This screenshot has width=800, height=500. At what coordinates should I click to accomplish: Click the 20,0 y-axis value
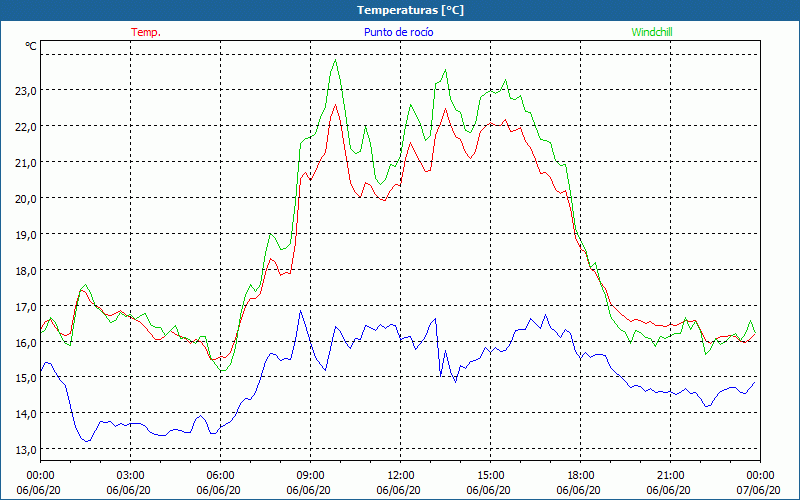pyautogui.click(x=26, y=199)
